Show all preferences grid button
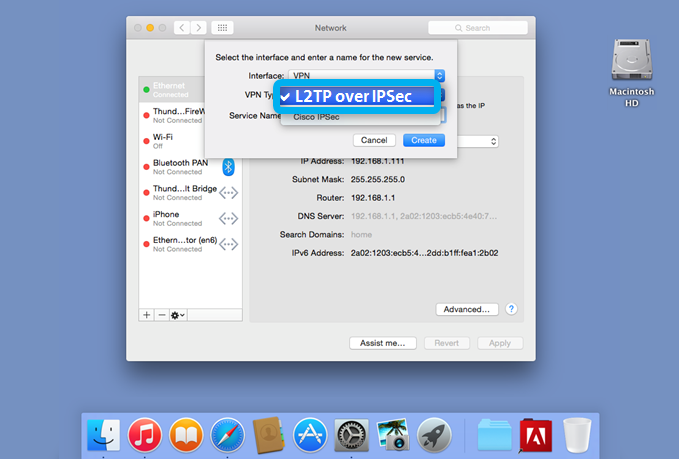The height and width of the screenshot is (459, 679). [222, 28]
